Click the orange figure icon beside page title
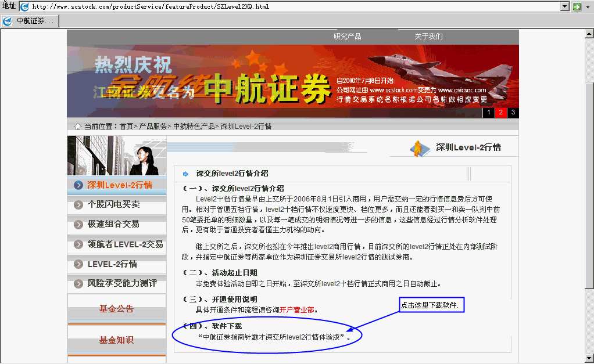 coord(420,148)
